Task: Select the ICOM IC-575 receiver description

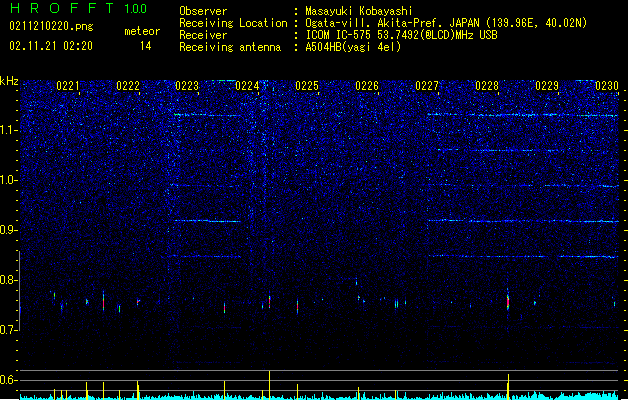Action: (401, 35)
